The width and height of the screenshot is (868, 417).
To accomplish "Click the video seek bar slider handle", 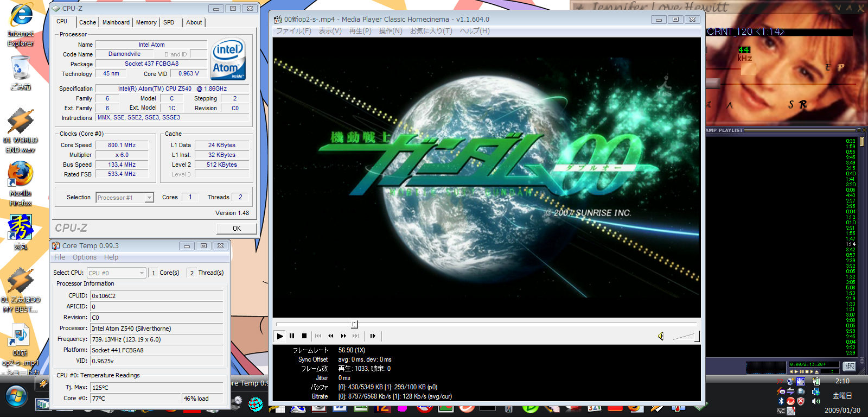I will pyautogui.click(x=354, y=324).
